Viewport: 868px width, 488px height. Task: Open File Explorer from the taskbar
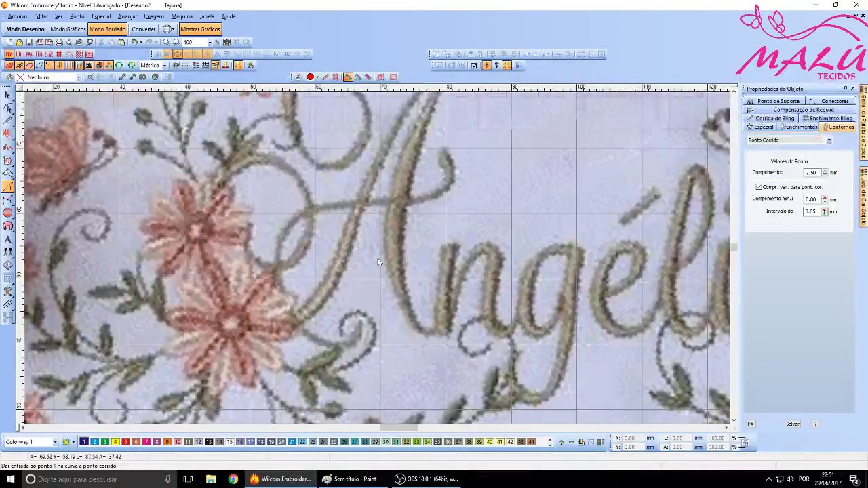211,479
